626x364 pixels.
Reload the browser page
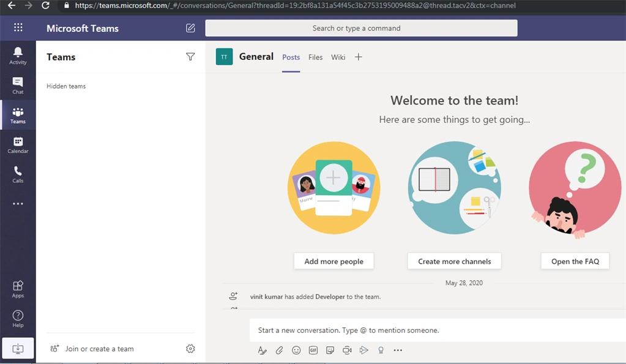45,5
